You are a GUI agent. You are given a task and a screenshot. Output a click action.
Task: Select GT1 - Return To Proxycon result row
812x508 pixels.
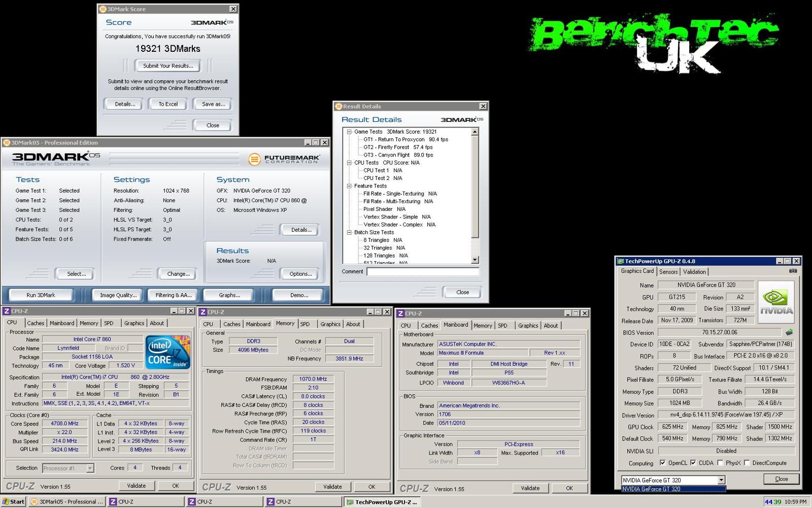click(405, 139)
